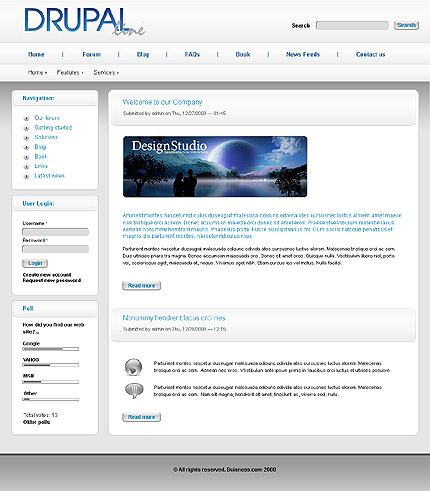Focus the header search input field
430x491 pixels.
pos(352,26)
